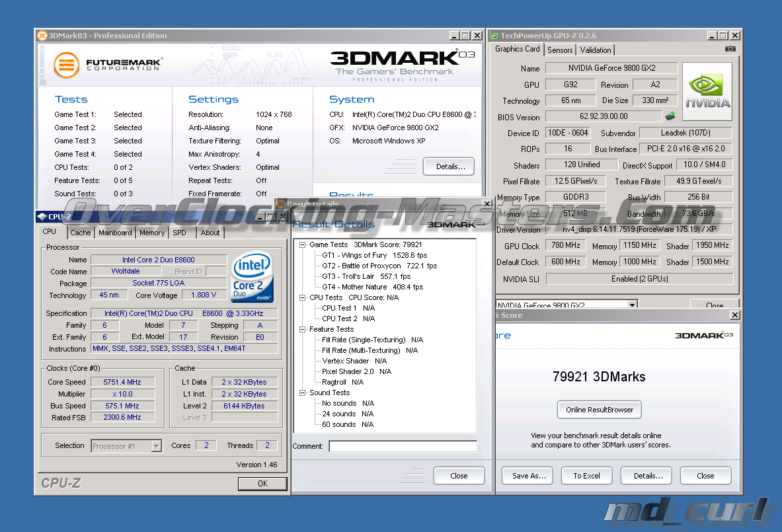
Task: Collapse the Sound Tests tree node
Action: point(302,393)
